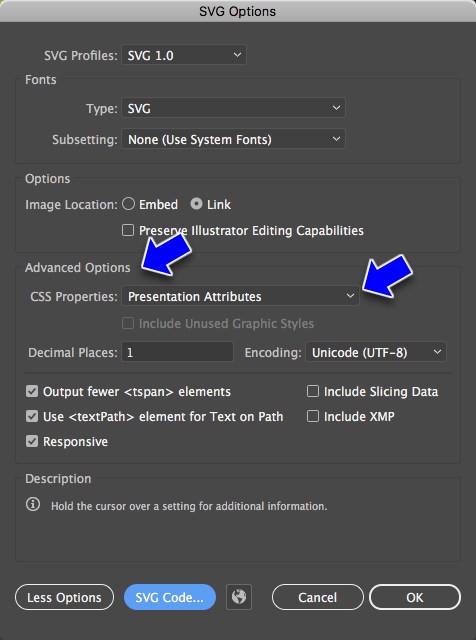Image resolution: width=476 pixels, height=640 pixels.
Task: Click the 'Image Location:' label
Action: (71, 204)
